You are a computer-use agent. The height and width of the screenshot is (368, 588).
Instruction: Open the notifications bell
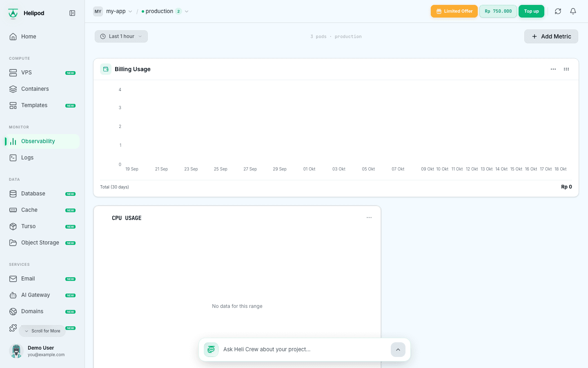tap(573, 11)
